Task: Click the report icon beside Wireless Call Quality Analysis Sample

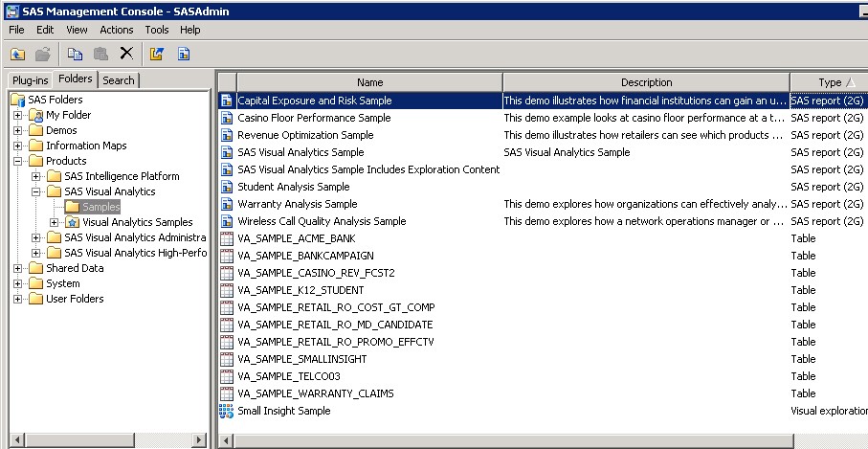Action: click(227, 221)
